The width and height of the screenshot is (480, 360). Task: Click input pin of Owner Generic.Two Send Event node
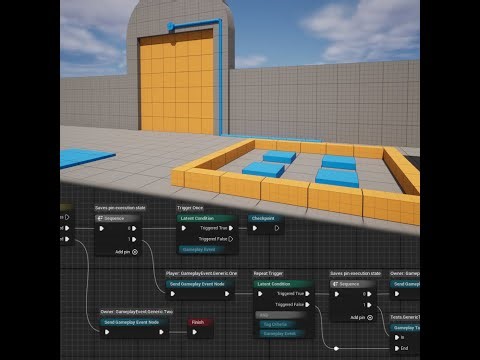[107, 332]
